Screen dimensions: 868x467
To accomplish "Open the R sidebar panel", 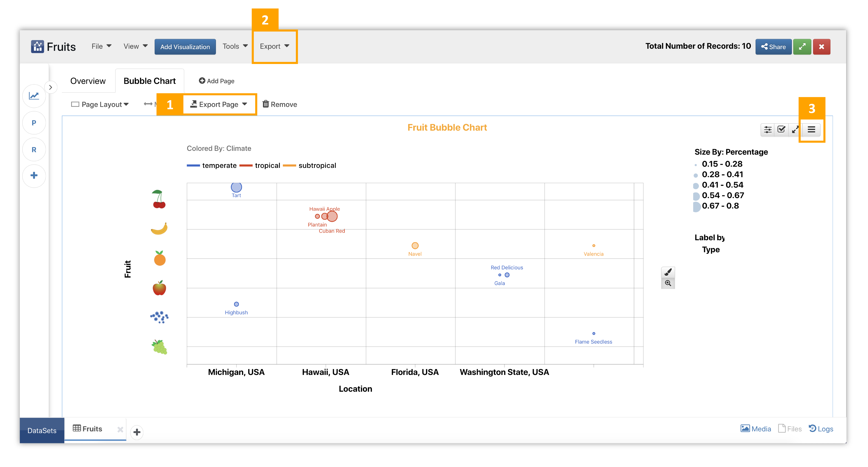I will pyautogui.click(x=34, y=149).
